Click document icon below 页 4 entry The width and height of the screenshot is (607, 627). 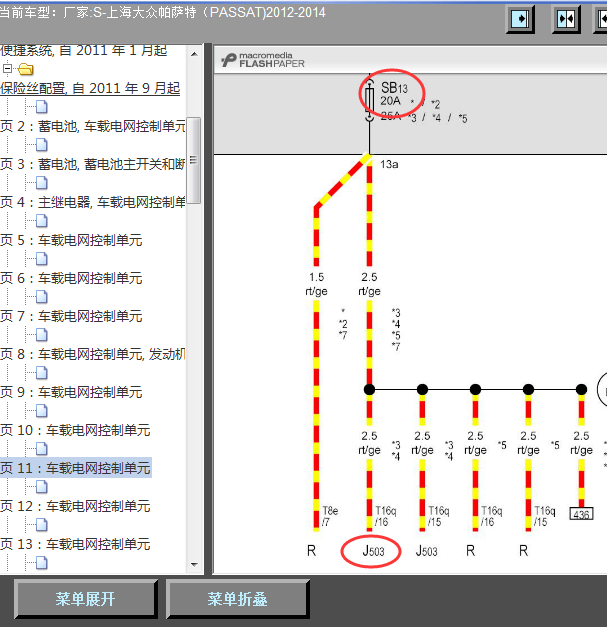[42, 221]
